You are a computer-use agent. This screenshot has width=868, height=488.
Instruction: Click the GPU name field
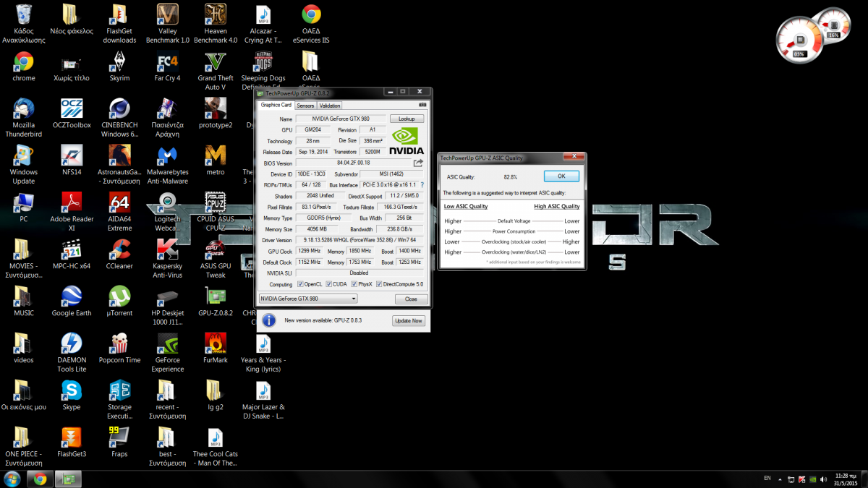(340, 119)
